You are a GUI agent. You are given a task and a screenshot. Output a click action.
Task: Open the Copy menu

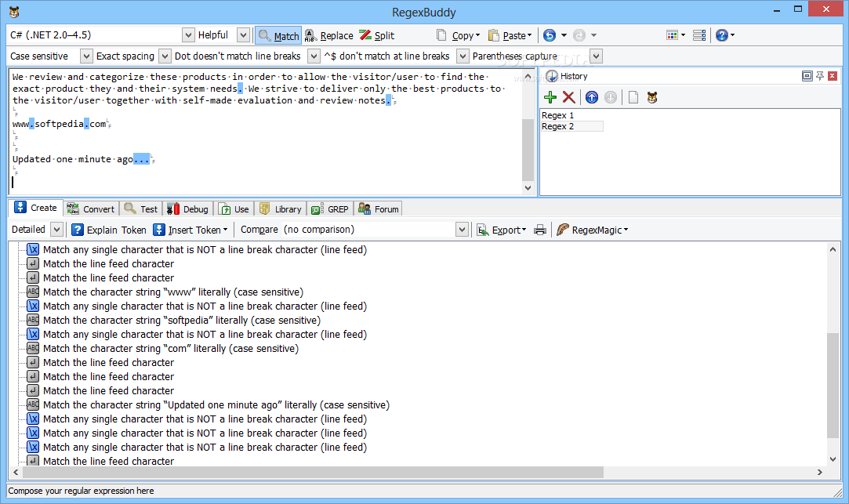[x=458, y=36]
